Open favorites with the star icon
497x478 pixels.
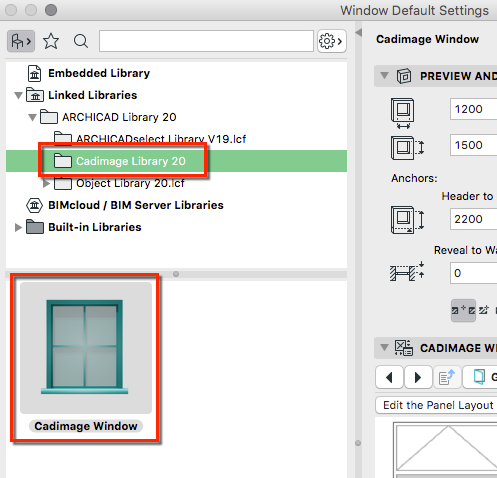(x=51, y=41)
